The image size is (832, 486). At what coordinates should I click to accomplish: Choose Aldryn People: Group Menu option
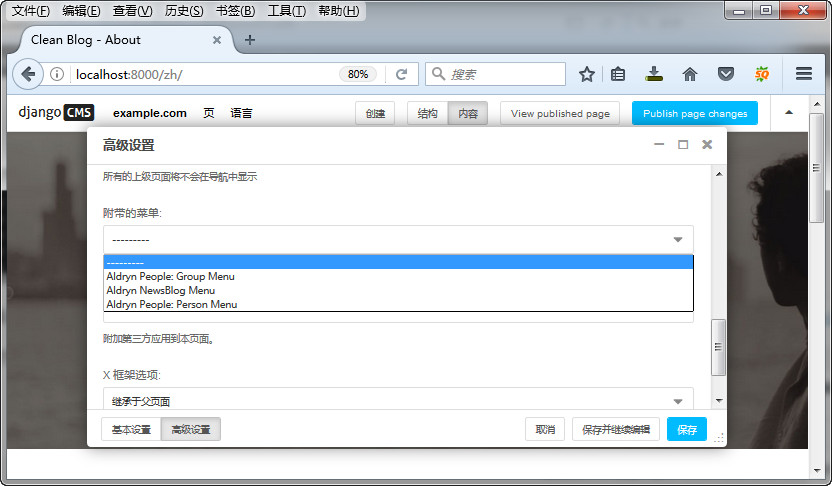[x=398, y=276]
